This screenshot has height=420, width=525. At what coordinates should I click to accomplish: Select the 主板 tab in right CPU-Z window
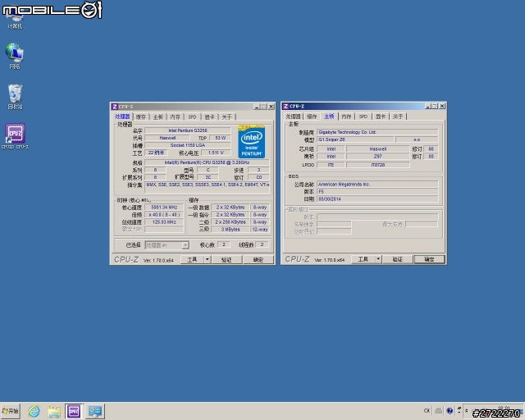(x=329, y=116)
